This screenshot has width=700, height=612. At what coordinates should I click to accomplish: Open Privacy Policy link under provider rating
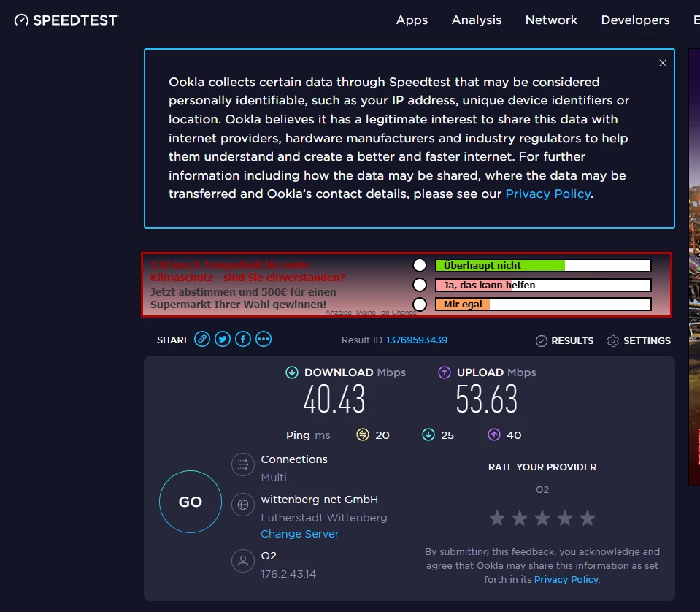(566, 579)
